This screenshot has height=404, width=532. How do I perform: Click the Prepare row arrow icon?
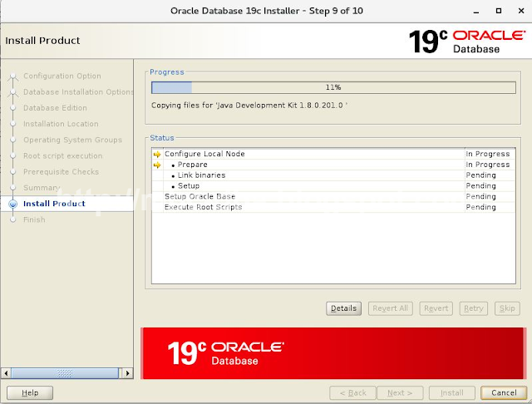point(157,165)
